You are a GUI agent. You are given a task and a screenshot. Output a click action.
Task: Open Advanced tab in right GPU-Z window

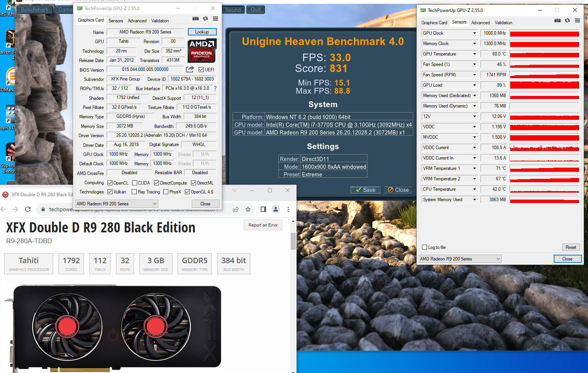481,23
